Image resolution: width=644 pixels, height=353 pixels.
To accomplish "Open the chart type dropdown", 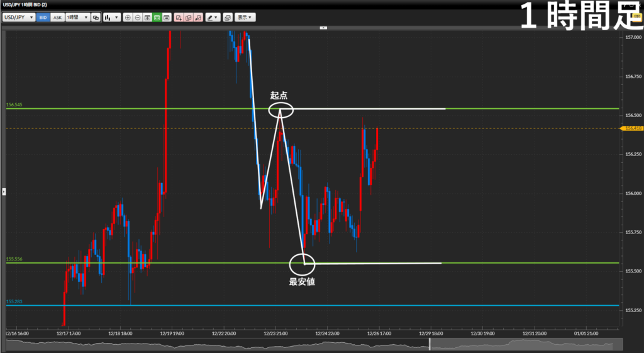I will (111, 18).
